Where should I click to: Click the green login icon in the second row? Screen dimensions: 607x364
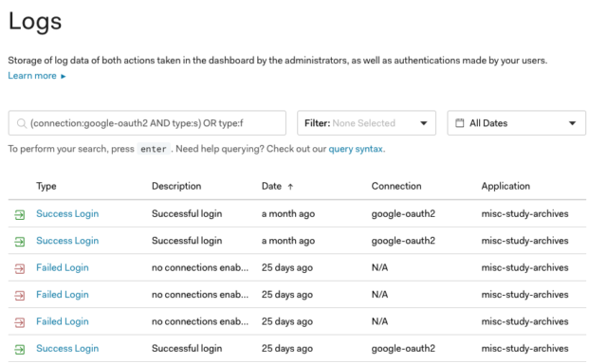click(20, 242)
